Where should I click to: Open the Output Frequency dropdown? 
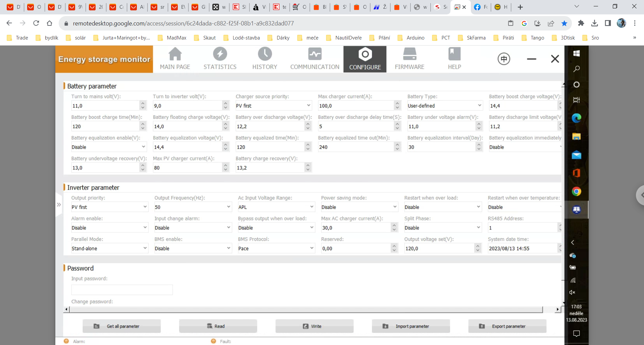click(x=193, y=207)
